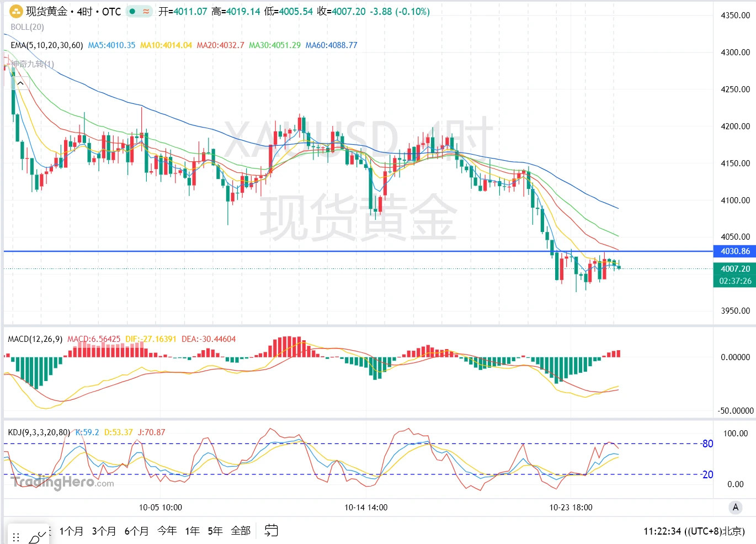
Task: Open the timezone menu showing (UTC+8)北京
Action: [x=694, y=531]
